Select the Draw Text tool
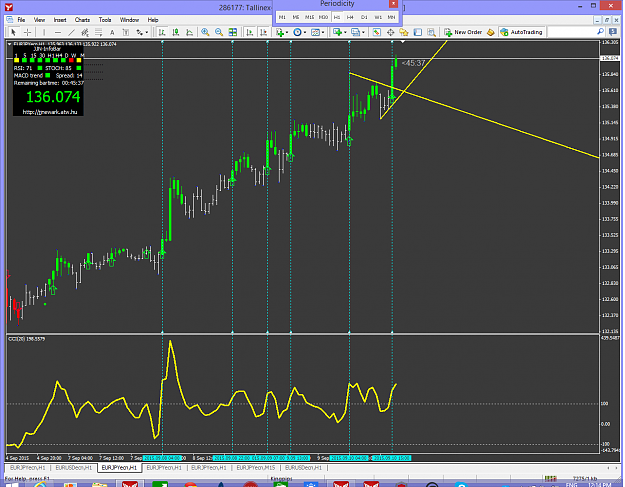This screenshot has width=625, height=487. (112, 32)
